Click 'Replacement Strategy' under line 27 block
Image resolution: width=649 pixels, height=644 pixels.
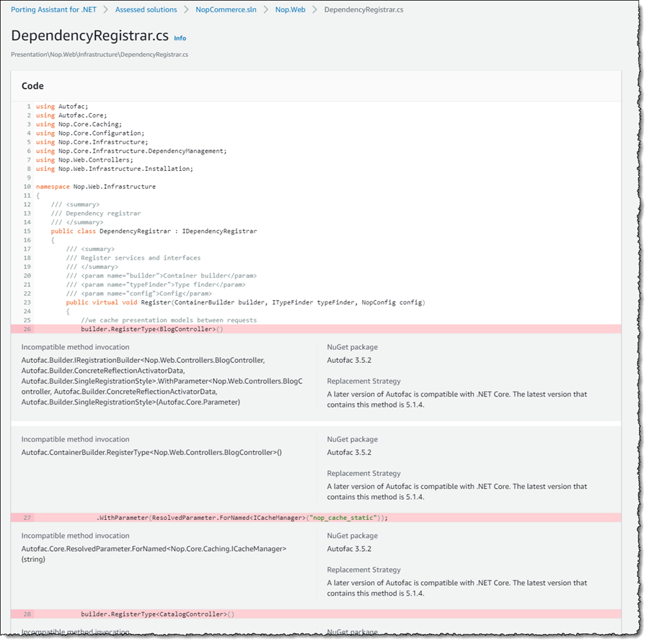coord(364,570)
